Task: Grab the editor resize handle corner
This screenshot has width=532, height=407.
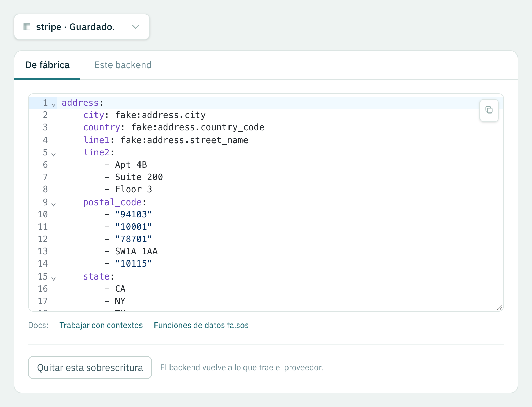Action: click(x=500, y=307)
